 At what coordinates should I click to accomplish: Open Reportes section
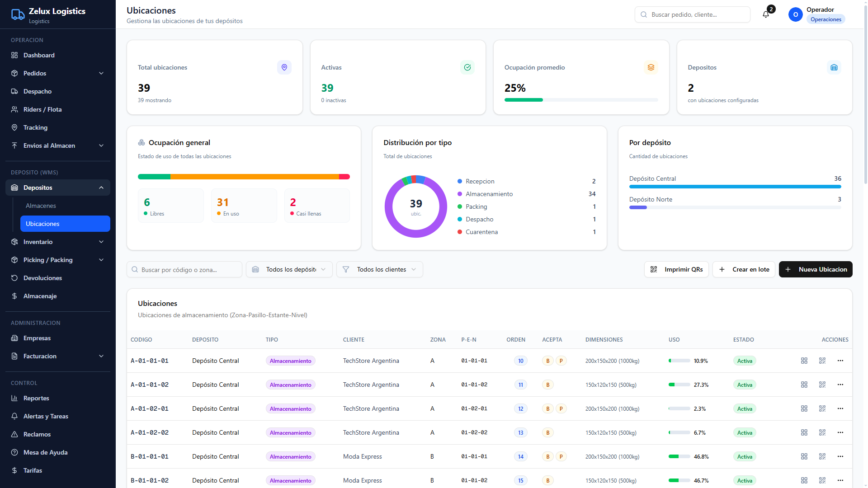pos(58,398)
